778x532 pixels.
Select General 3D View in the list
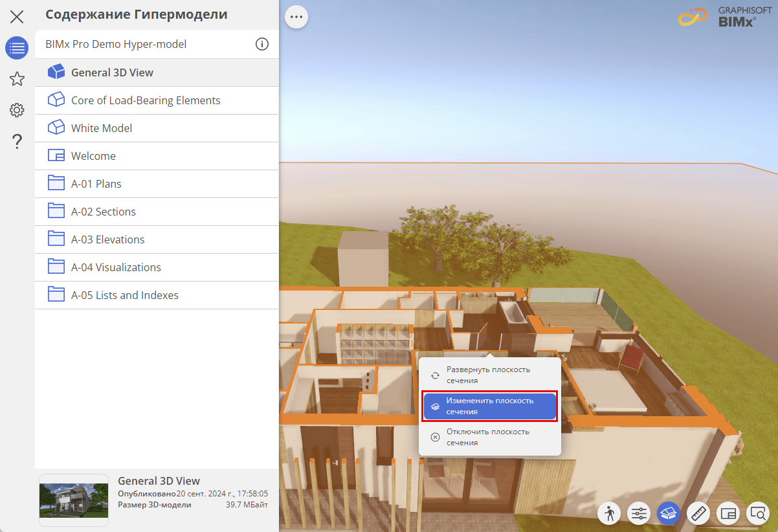click(x=157, y=72)
